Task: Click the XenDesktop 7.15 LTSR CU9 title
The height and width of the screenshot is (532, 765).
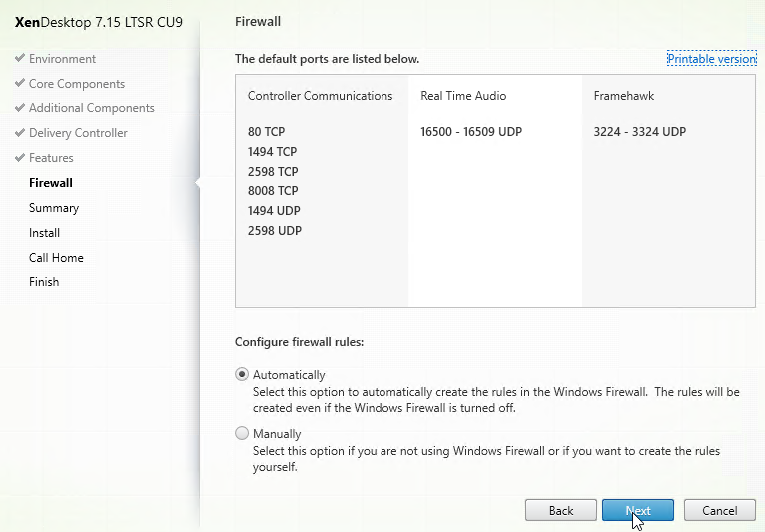Action: [x=99, y=22]
